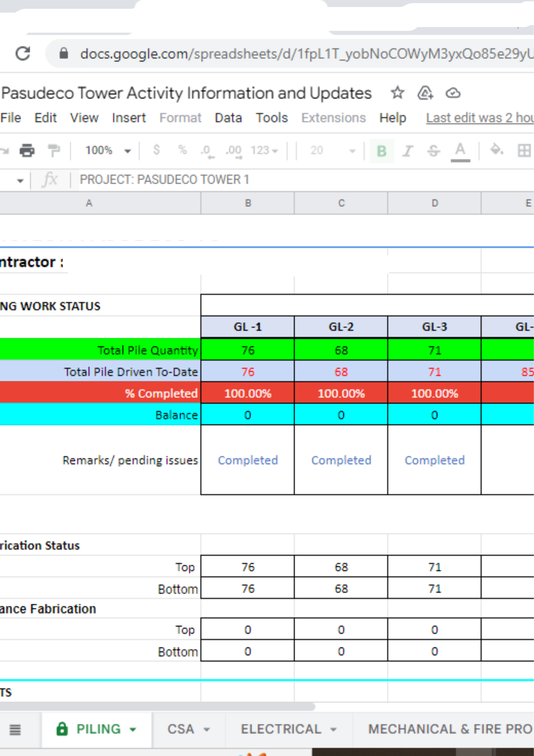
Task: Select Total Pile Driven To-Date label cell
Action: (100, 371)
